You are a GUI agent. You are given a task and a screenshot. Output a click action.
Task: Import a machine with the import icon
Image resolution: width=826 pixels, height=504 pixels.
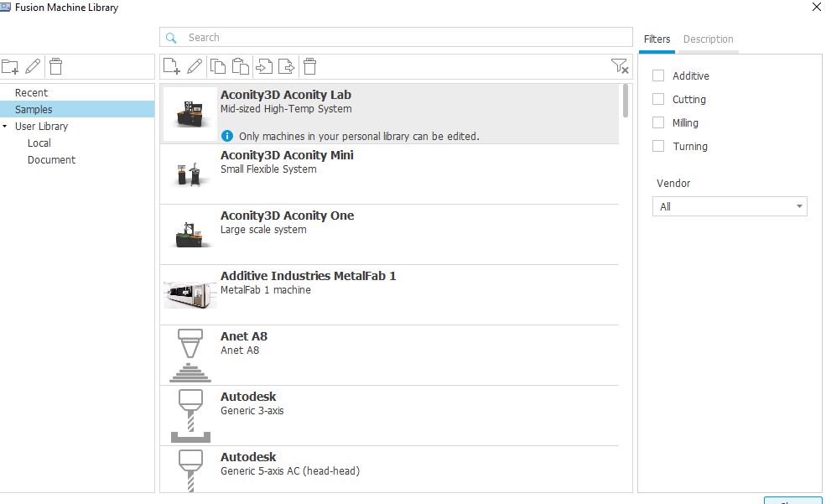tap(264, 66)
